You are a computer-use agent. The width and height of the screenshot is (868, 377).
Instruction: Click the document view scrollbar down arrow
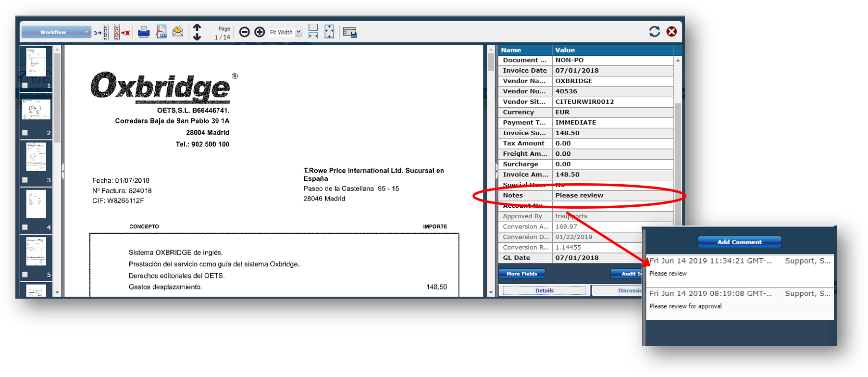tap(491, 292)
